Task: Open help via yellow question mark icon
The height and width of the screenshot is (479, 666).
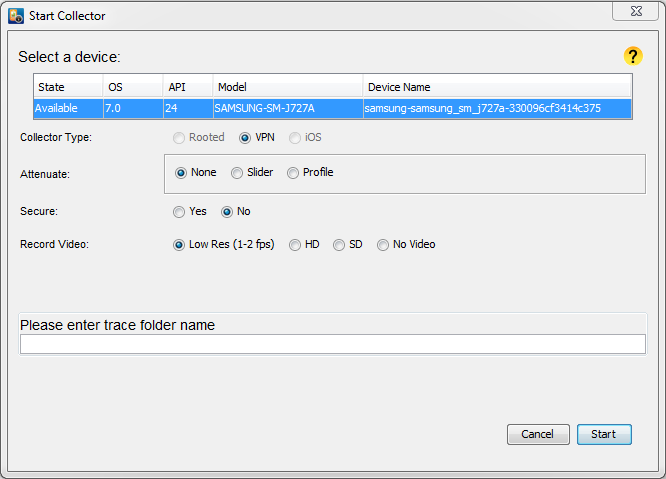Action: [633, 56]
